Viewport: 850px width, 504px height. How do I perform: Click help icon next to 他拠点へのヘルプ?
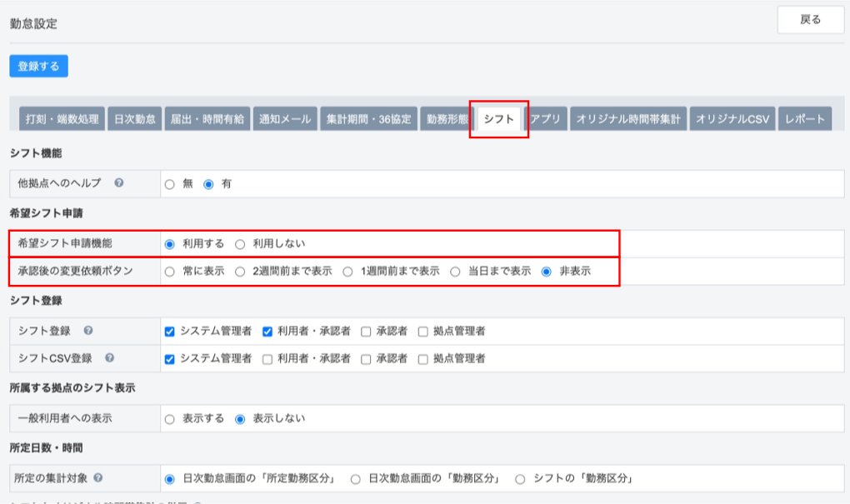(119, 183)
